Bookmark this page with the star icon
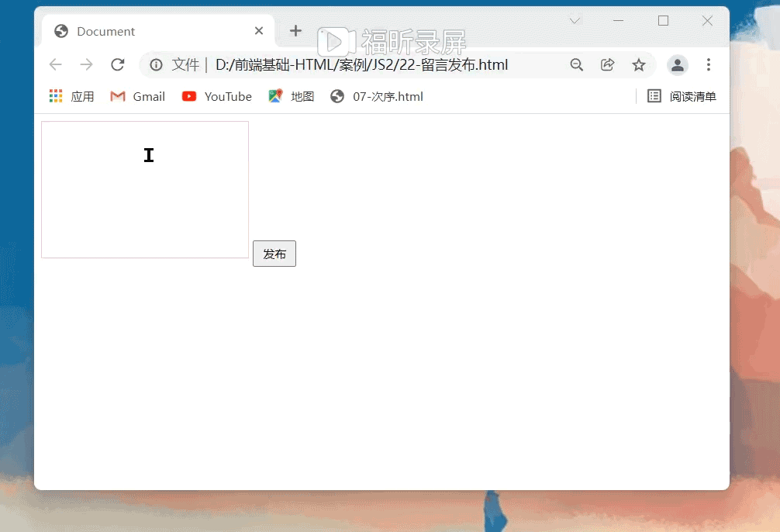The height and width of the screenshot is (532, 780). [x=639, y=64]
